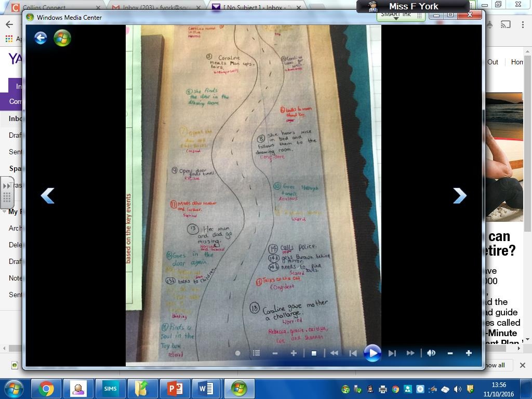The height and width of the screenshot is (399, 532).
Task: Go back in Windows Media Center
Action: (41, 37)
